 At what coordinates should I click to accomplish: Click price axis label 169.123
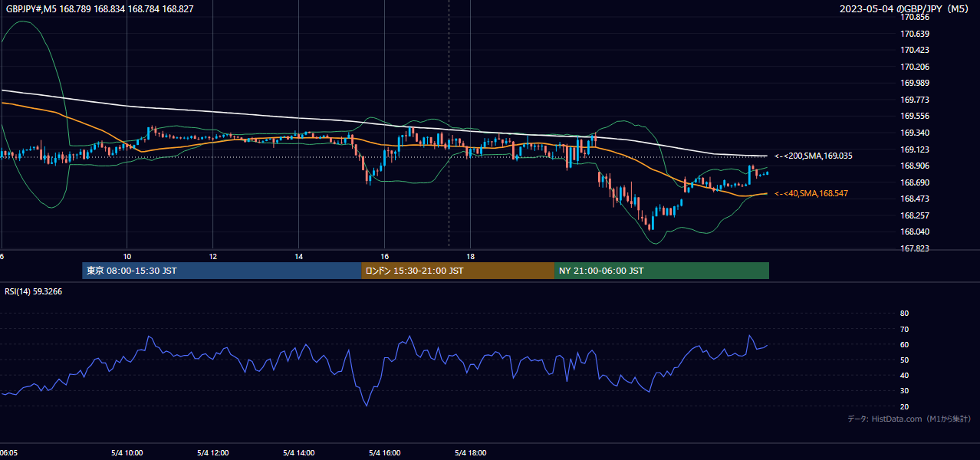(915, 149)
